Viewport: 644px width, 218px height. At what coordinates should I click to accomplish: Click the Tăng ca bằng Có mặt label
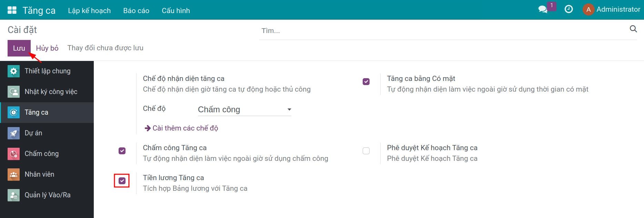pyautogui.click(x=421, y=79)
